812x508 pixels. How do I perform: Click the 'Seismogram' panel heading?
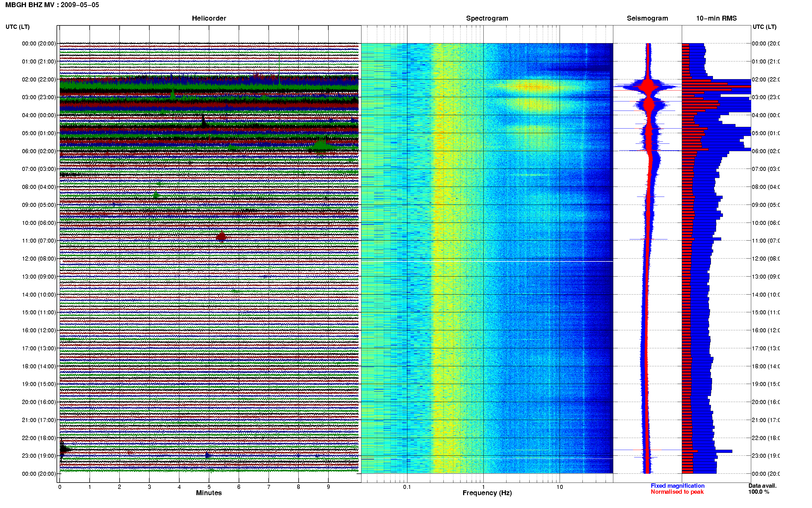click(647, 19)
